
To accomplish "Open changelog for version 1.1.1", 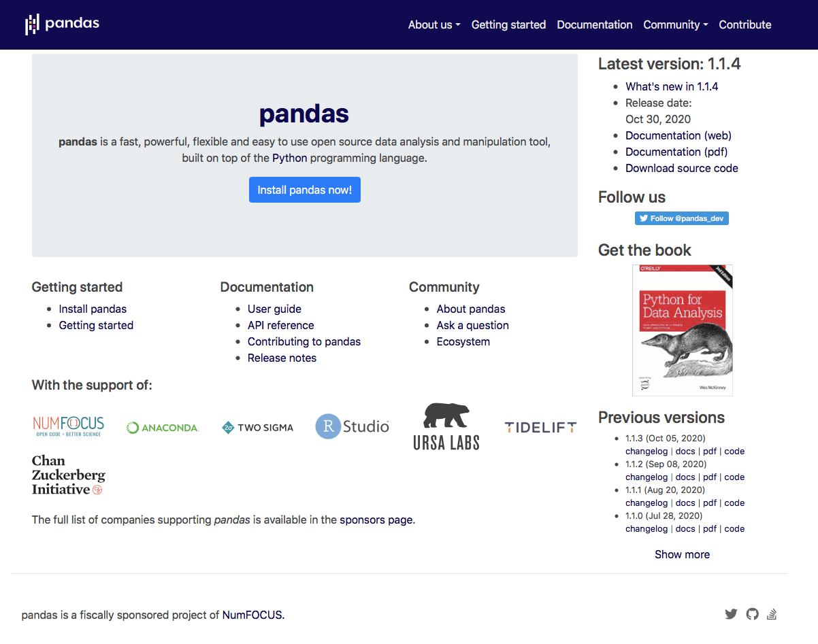I will (647, 503).
